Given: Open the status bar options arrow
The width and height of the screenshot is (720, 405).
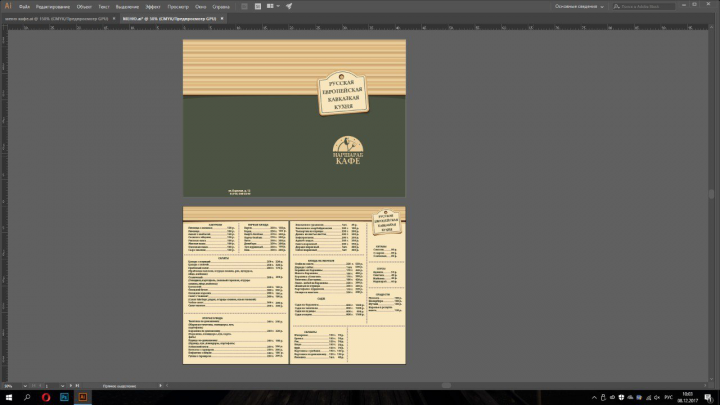Looking at the screenshot, I should coord(160,386).
